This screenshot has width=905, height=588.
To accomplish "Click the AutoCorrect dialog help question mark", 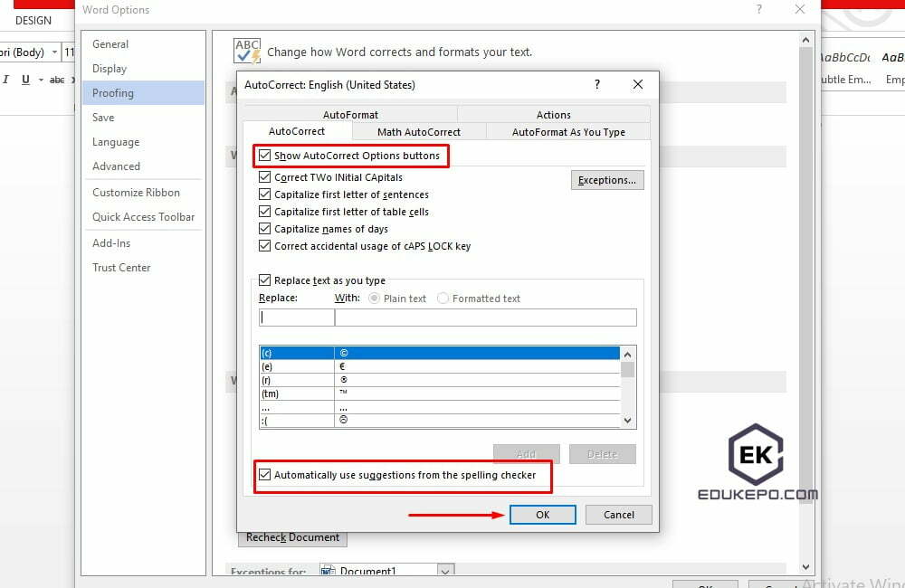I will (596, 84).
